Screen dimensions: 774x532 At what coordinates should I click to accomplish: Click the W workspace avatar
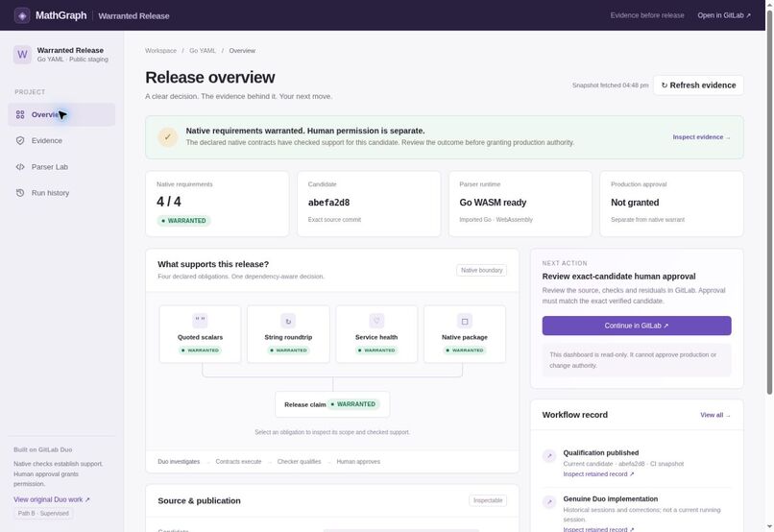click(22, 55)
